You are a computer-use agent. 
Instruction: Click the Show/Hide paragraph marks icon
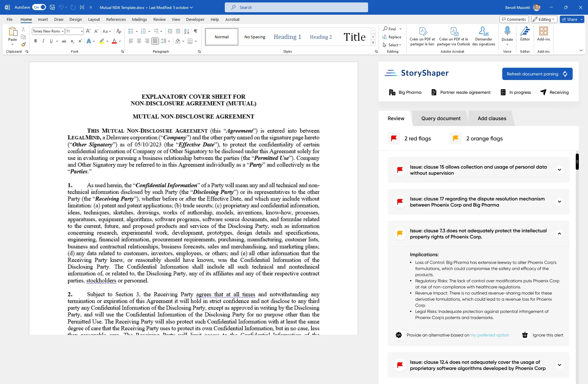coord(195,31)
